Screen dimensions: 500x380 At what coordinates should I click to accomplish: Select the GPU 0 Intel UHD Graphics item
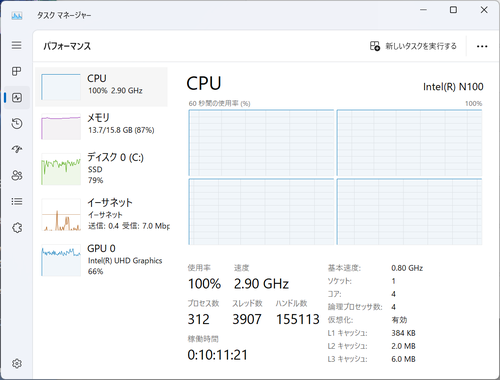101,260
